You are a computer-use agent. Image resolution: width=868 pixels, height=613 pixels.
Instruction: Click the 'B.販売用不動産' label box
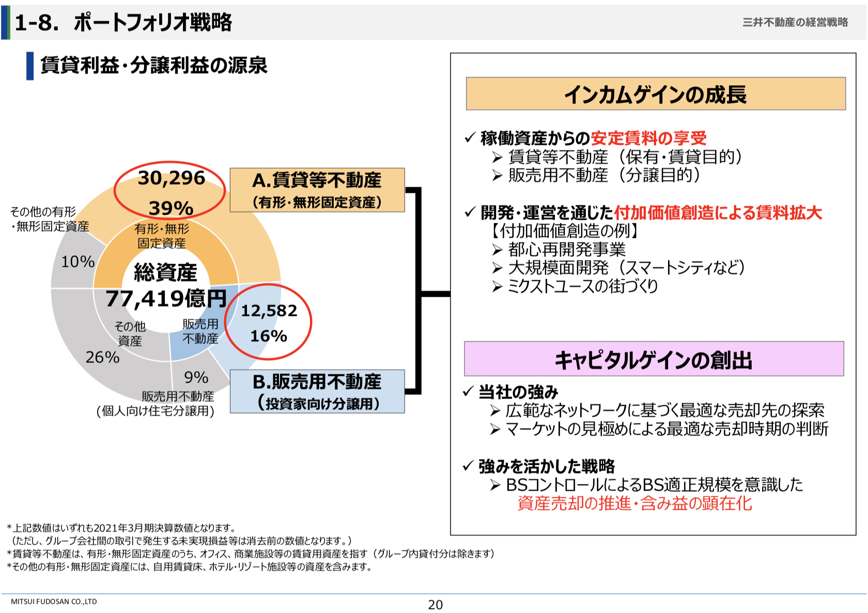[x=317, y=391]
